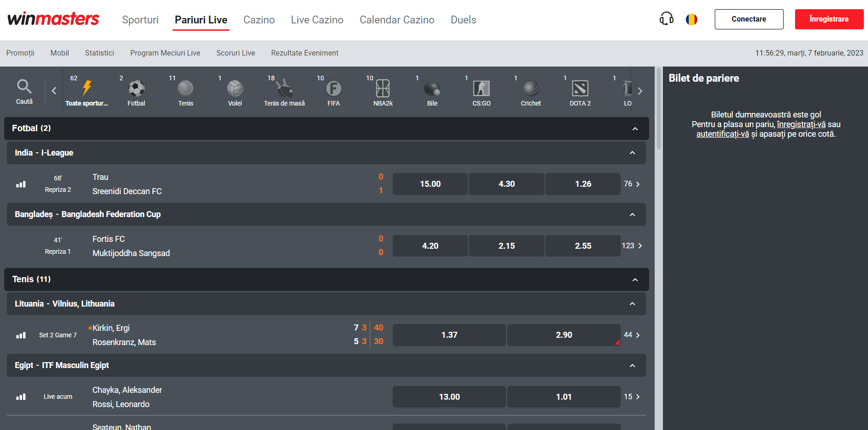Bet on Fortis FC at odds 4.20
The image size is (868, 430).
tap(430, 246)
